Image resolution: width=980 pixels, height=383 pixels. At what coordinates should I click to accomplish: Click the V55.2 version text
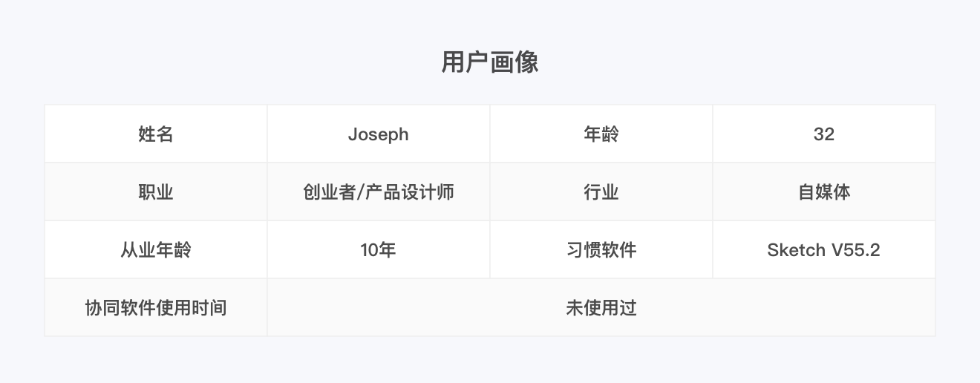click(856, 250)
